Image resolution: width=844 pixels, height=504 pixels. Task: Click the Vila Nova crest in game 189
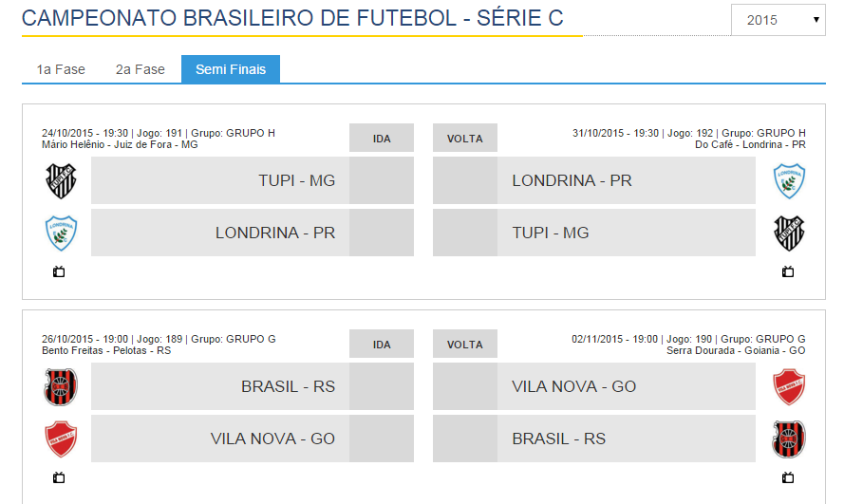pos(62,439)
